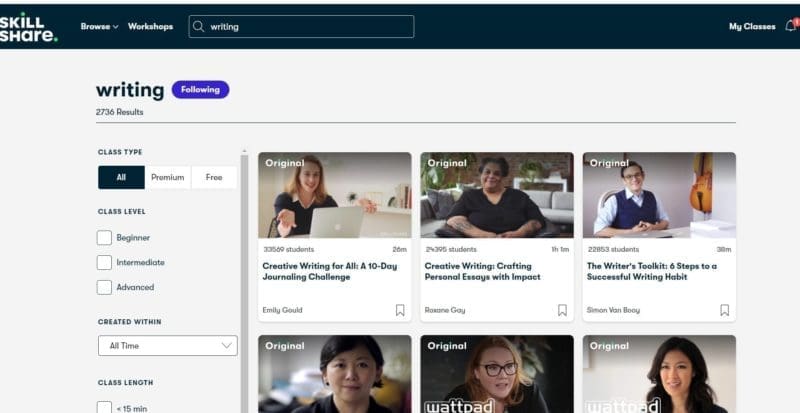Click the search field containing writing

pyautogui.click(x=302, y=27)
